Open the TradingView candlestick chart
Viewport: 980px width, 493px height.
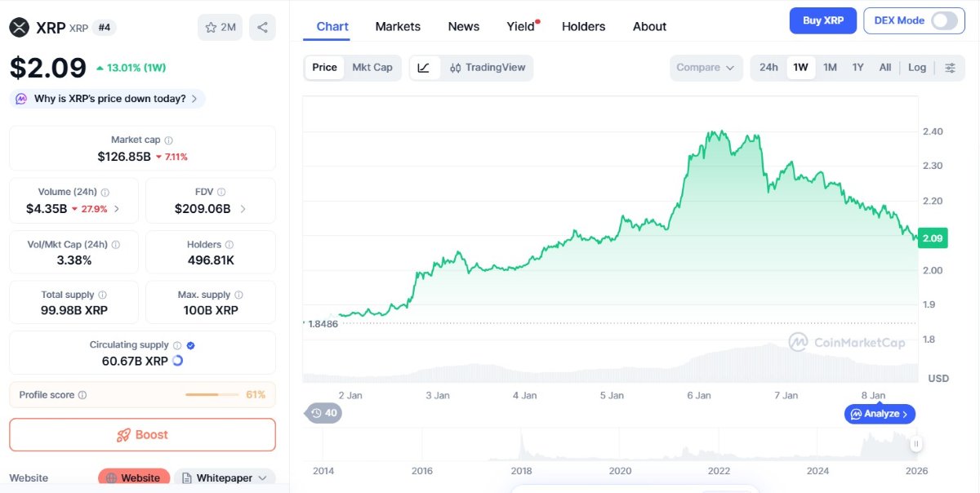point(488,68)
